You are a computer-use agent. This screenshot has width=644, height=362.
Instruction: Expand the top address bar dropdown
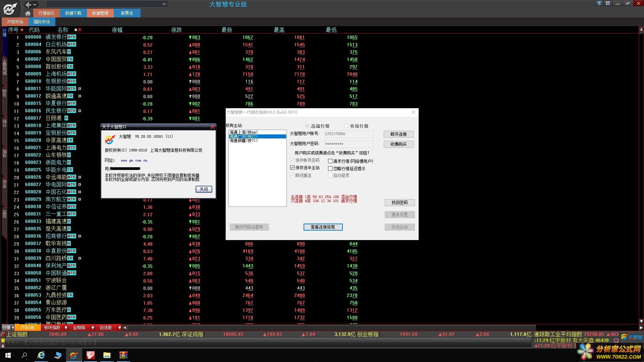coord(164,4)
